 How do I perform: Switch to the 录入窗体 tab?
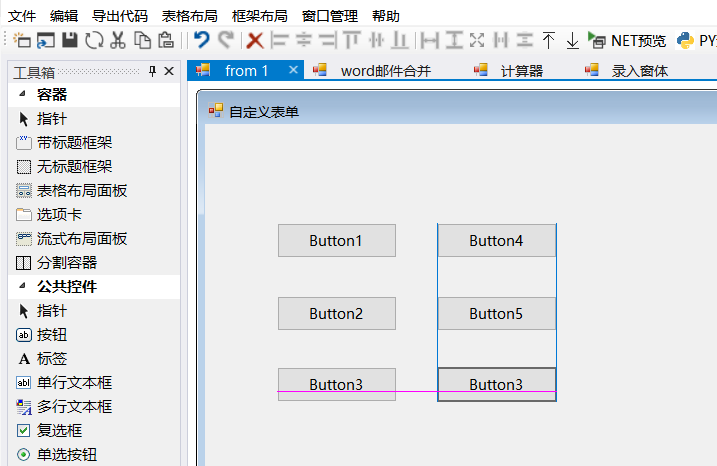(626, 70)
